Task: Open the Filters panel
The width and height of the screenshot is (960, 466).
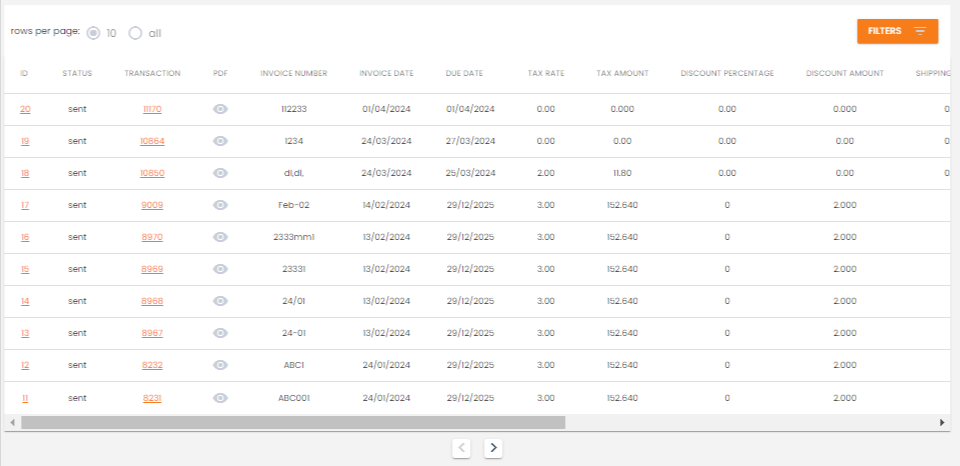Action: pos(898,31)
